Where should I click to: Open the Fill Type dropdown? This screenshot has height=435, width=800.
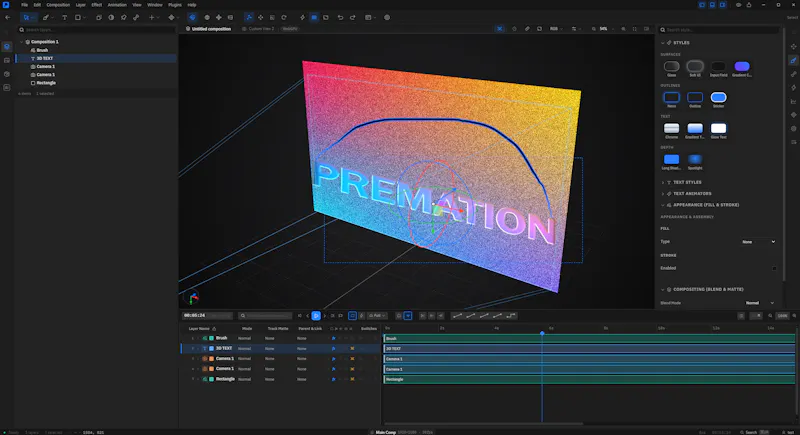coord(758,242)
